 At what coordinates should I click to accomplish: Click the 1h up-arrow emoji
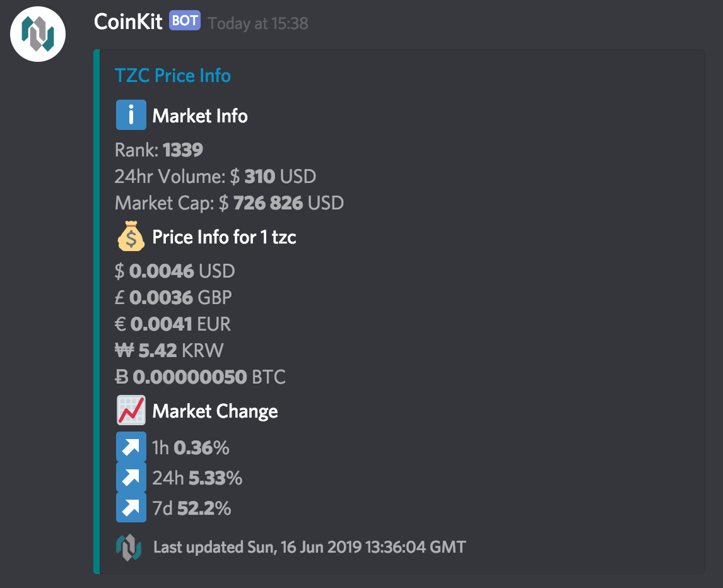tap(131, 447)
